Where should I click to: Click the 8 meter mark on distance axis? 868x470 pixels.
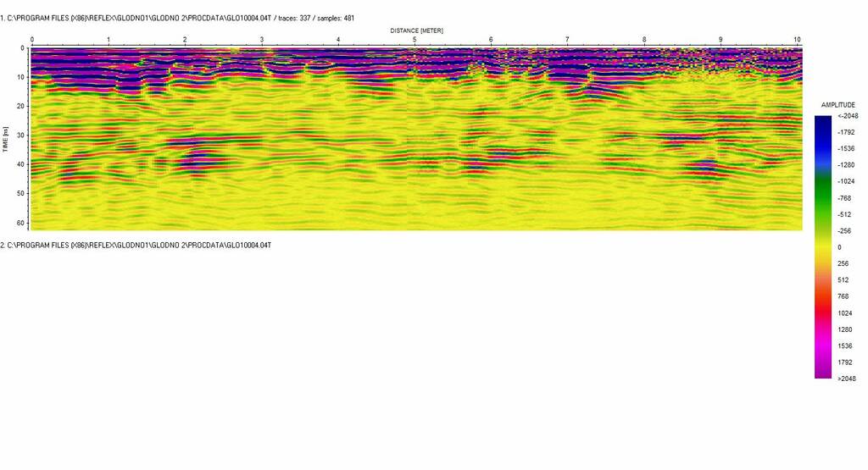coord(644,40)
